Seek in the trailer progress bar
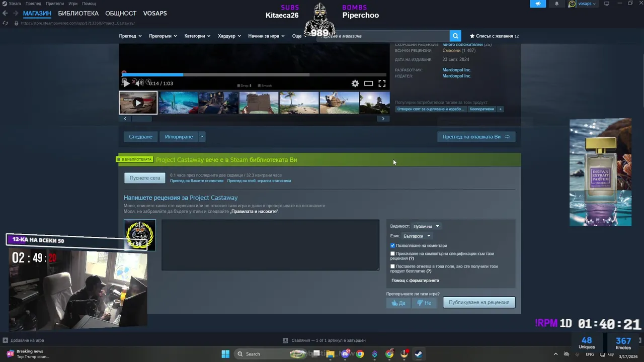 (x=254, y=74)
